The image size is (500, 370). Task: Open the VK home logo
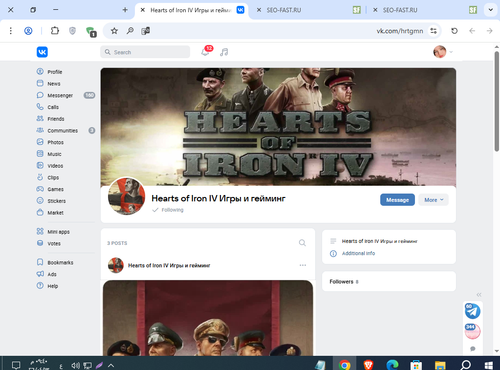click(x=42, y=52)
